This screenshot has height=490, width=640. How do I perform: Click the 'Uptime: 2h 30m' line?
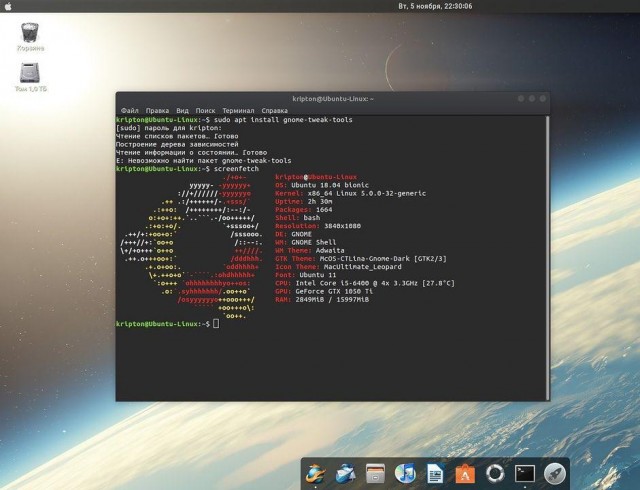303,201
